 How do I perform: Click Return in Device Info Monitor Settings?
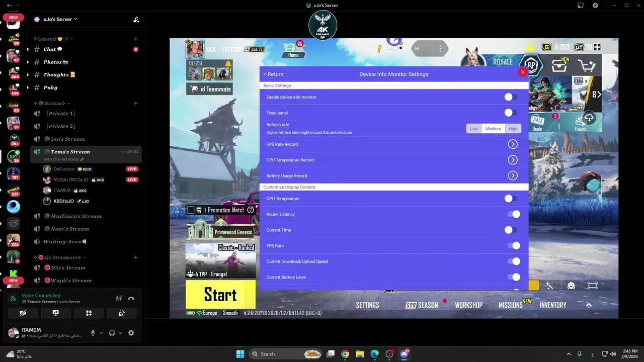pyautogui.click(x=273, y=74)
